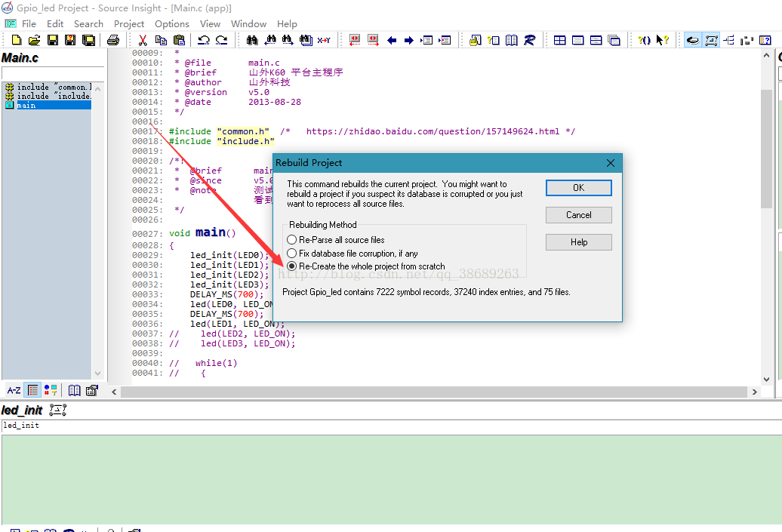Collapse the symbol window with the left chevron
Viewport: 782px width, 532px height.
[114, 392]
